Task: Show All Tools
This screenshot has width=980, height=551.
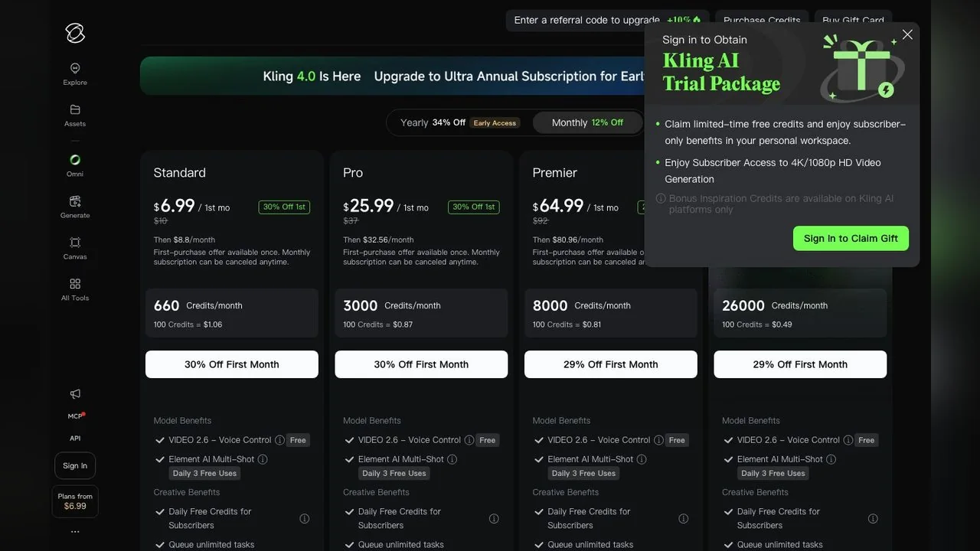Action: pyautogui.click(x=75, y=289)
